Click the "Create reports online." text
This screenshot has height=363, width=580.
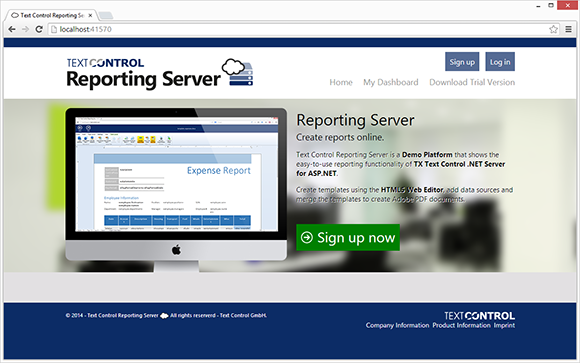pos(340,137)
